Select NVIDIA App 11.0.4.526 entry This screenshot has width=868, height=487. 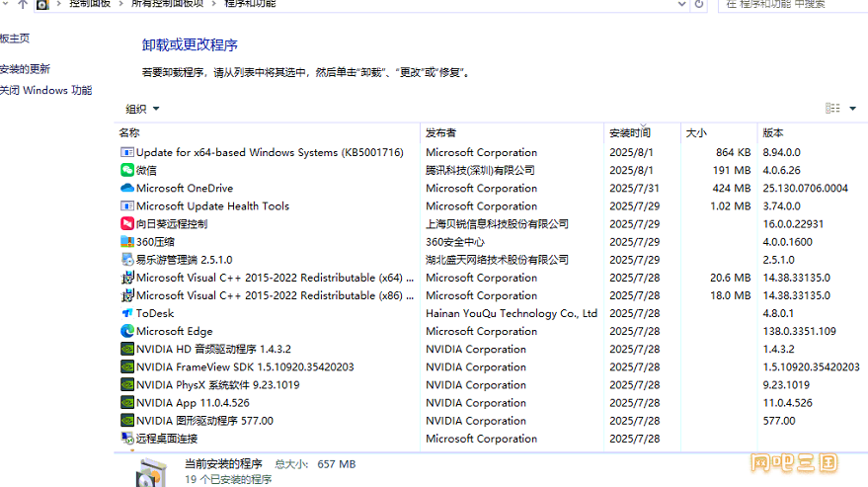click(193, 403)
